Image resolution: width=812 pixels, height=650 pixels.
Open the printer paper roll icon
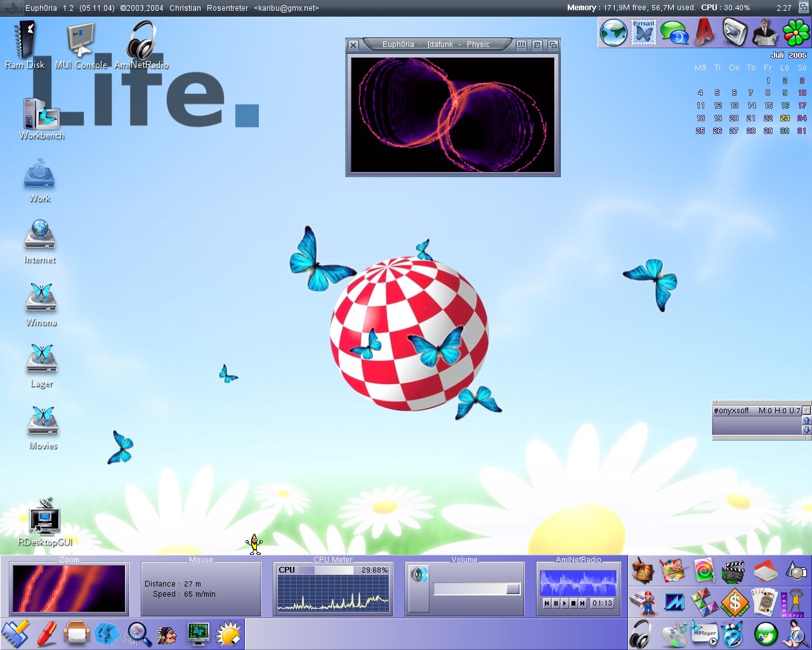76,633
